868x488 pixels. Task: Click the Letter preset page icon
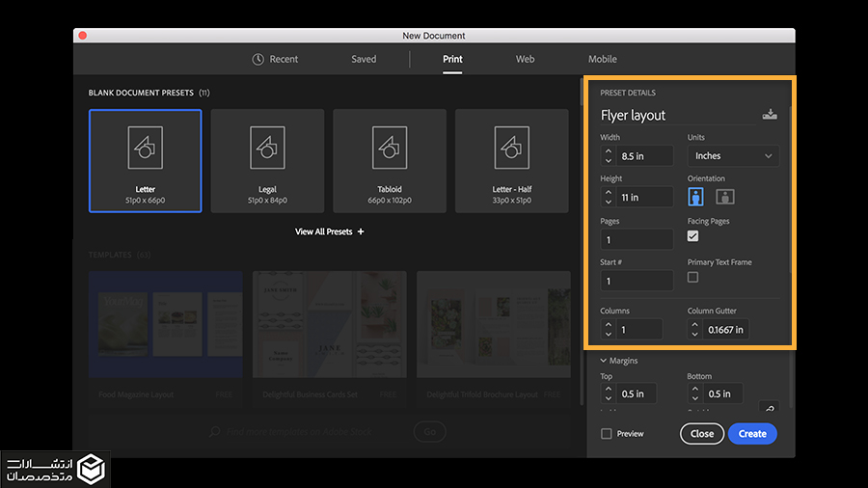click(145, 148)
